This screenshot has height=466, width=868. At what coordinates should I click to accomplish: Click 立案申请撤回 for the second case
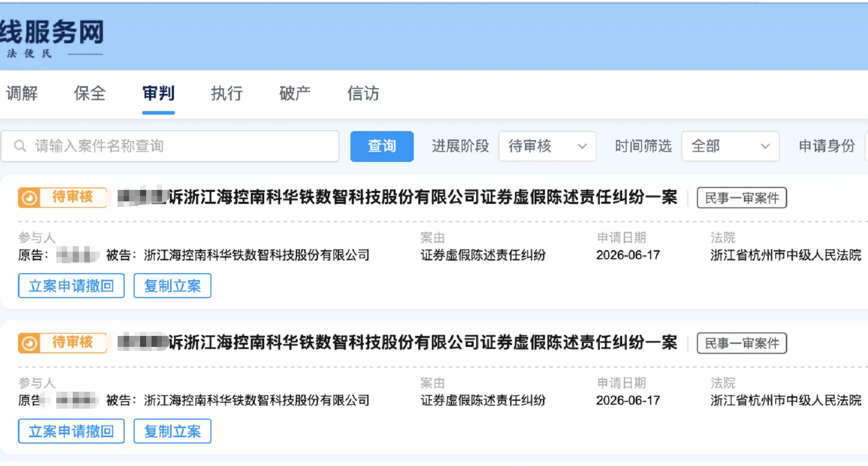point(71,431)
